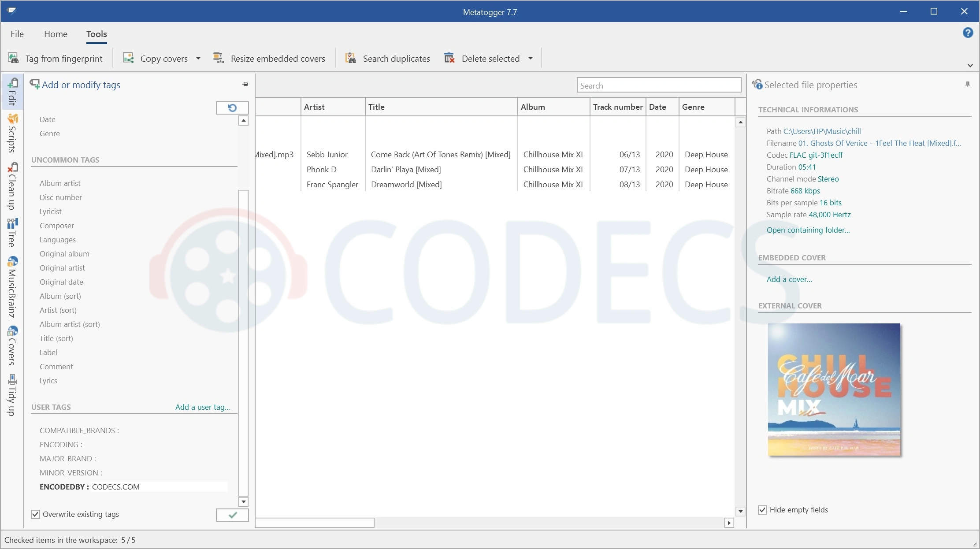Click the COMPATIBLE_BRANDS user tag
This screenshot has height=549, width=980.
[79, 430]
